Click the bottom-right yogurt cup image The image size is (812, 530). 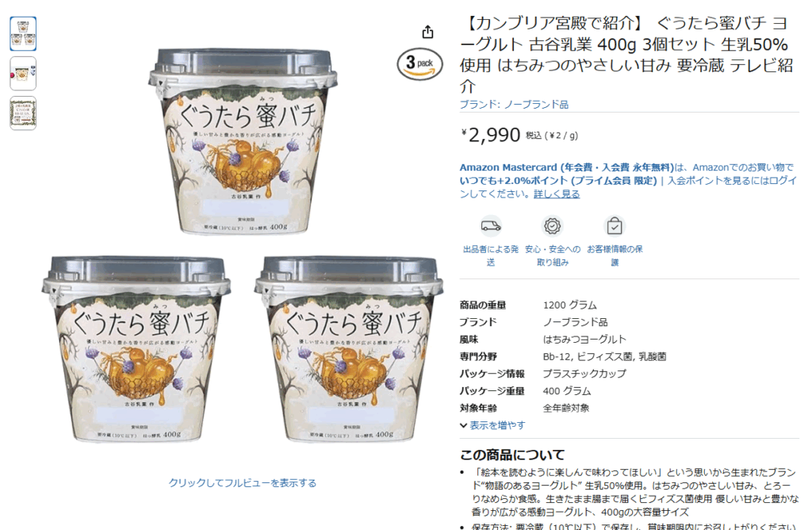[x=349, y=348]
